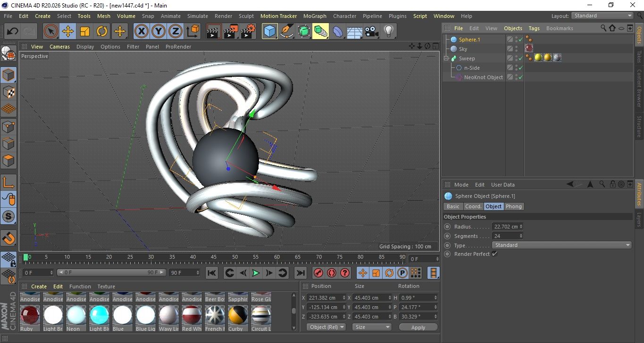
Task: Toggle the Render Perfect checkbox
Action: click(x=494, y=254)
